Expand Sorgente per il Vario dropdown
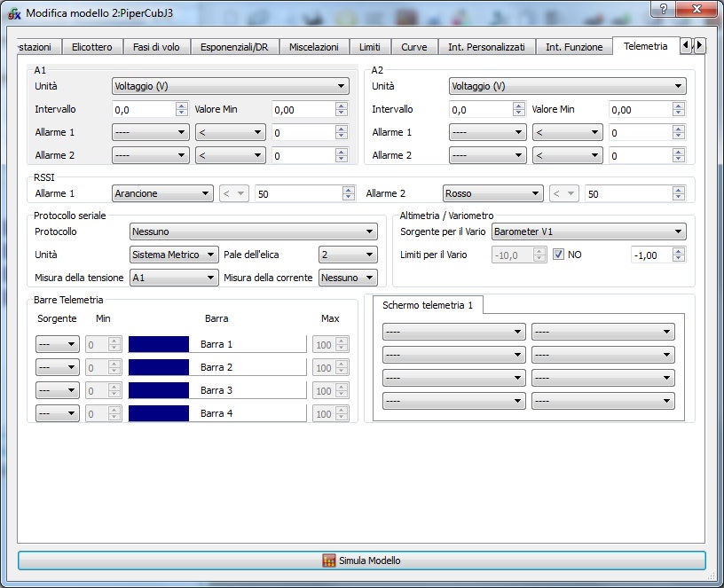The image size is (724, 588). coord(588,231)
